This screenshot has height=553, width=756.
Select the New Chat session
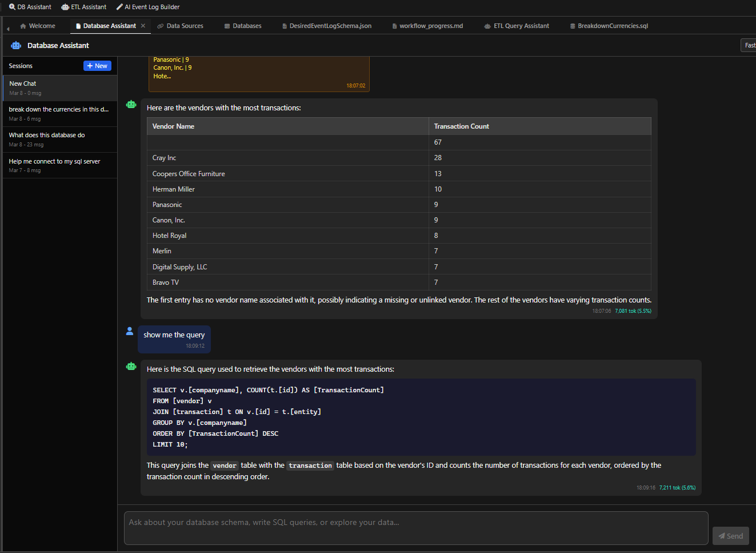pos(60,87)
